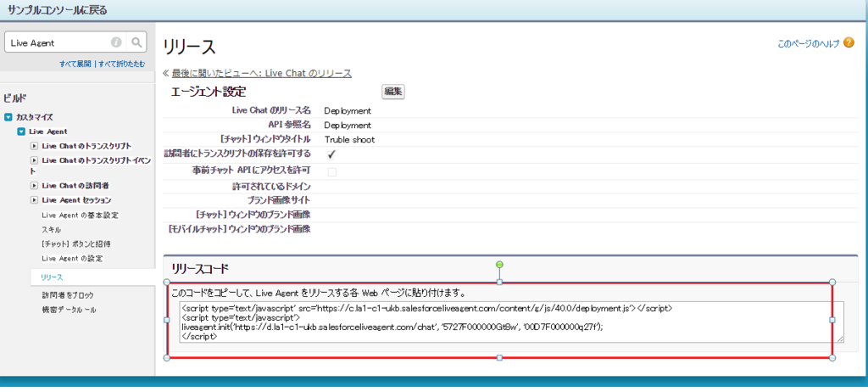Expand Live Chat のトランスクリプト node

(34, 146)
